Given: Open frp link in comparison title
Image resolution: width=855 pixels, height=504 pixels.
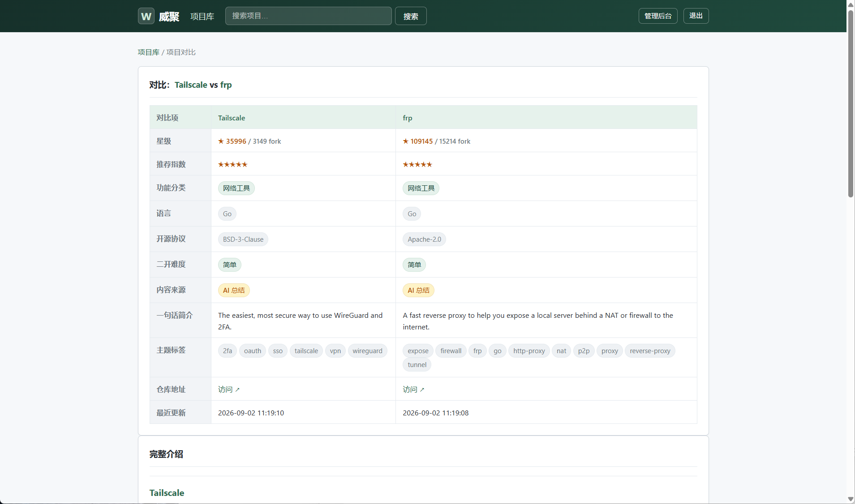Looking at the screenshot, I should coord(226,85).
